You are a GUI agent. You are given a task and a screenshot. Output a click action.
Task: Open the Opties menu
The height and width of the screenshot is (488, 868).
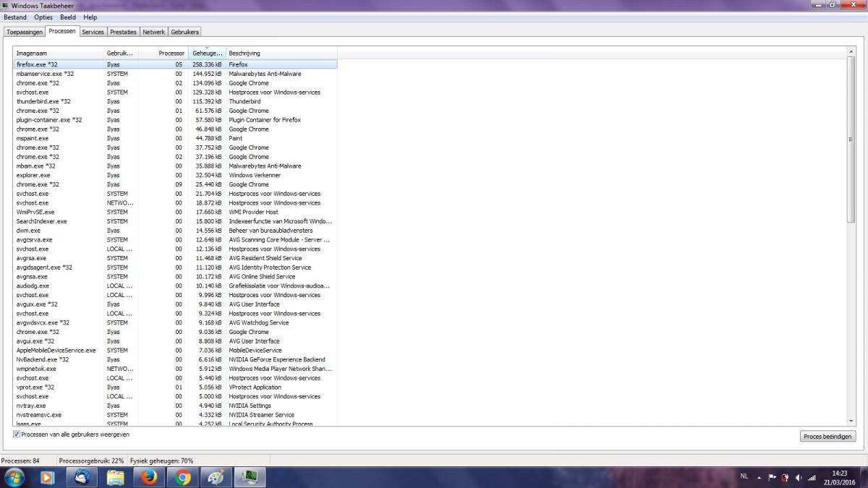[43, 17]
